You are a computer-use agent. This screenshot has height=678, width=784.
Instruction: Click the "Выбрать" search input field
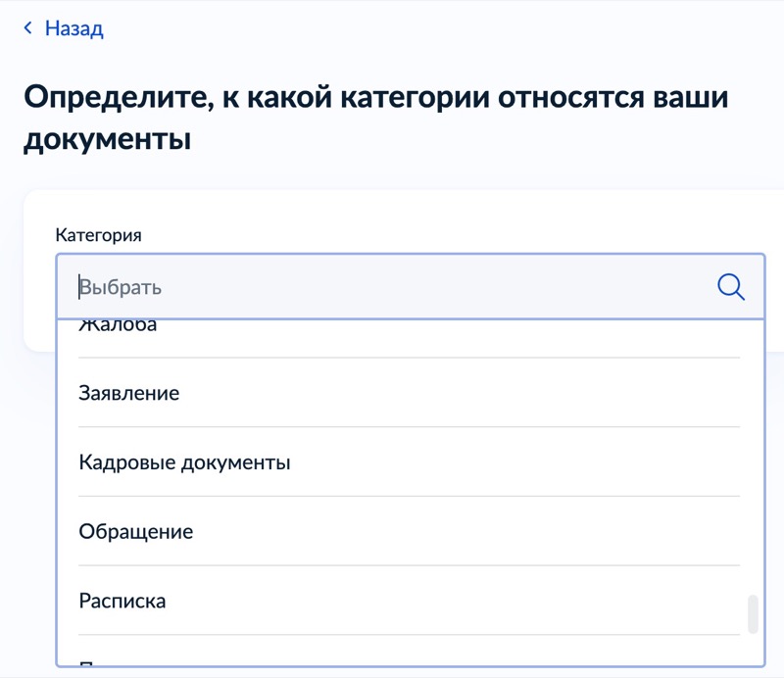(x=294, y=287)
